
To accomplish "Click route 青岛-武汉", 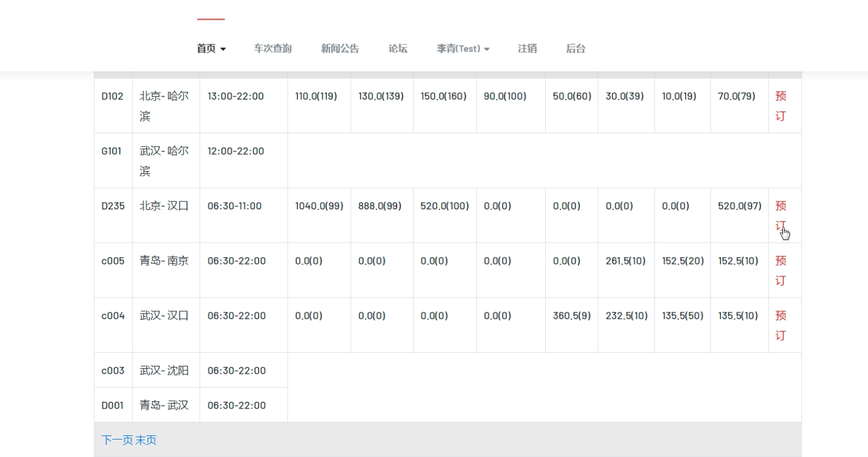I will [164, 405].
